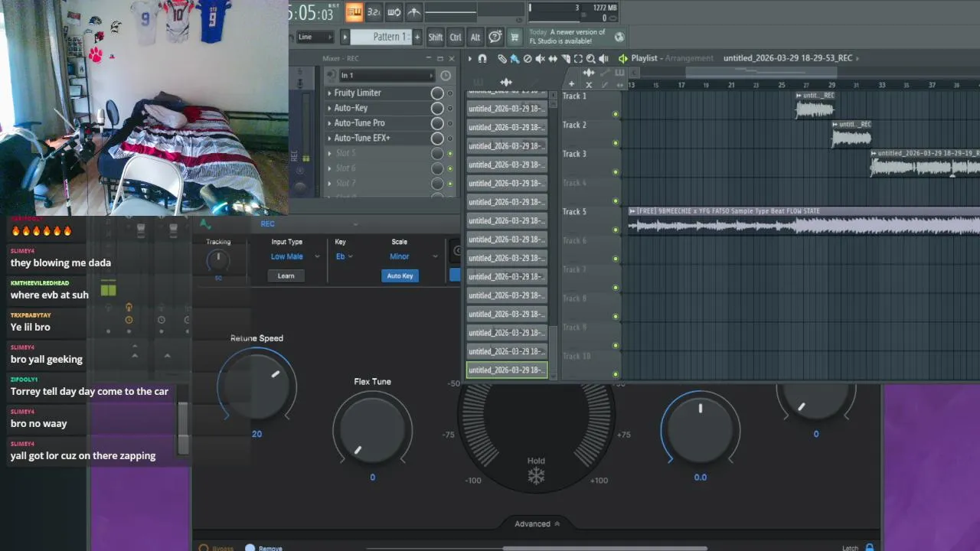
Task: Click the plus button next to Pattern 1
Action: point(417,37)
